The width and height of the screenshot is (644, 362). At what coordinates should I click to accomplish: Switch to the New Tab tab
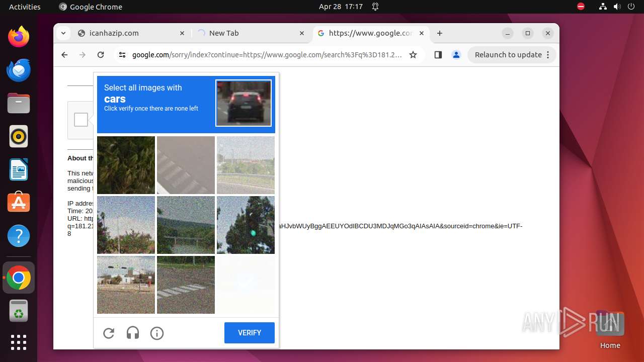pyautogui.click(x=251, y=33)
